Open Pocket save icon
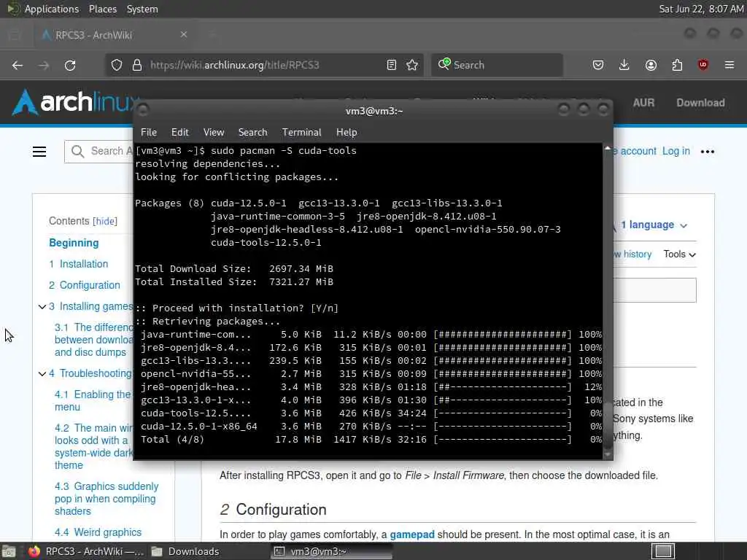 [x=598, y=65]
